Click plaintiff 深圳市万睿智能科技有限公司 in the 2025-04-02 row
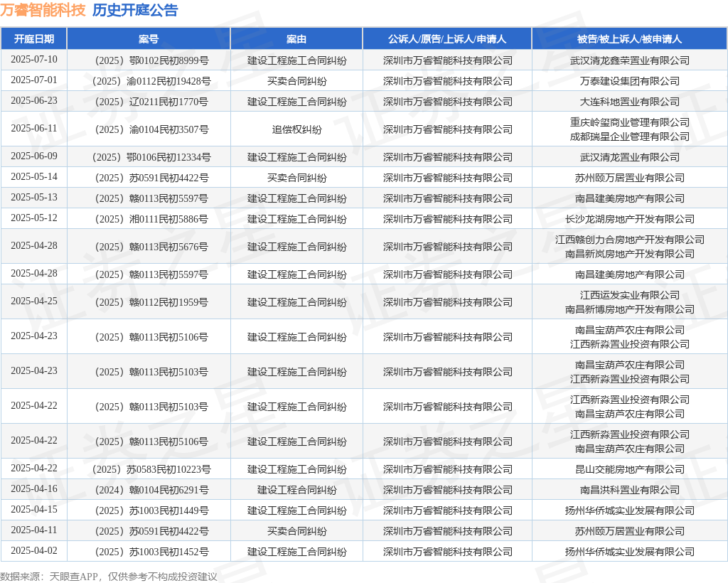This screenshot has width=728, height=583. point(448,552)
